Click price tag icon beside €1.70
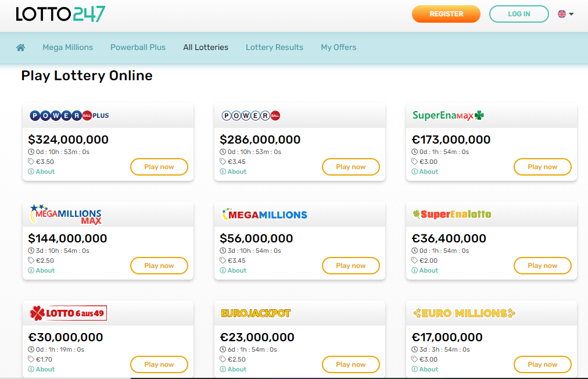Viewport: 588px width, 379px height. tap(31, 359)
